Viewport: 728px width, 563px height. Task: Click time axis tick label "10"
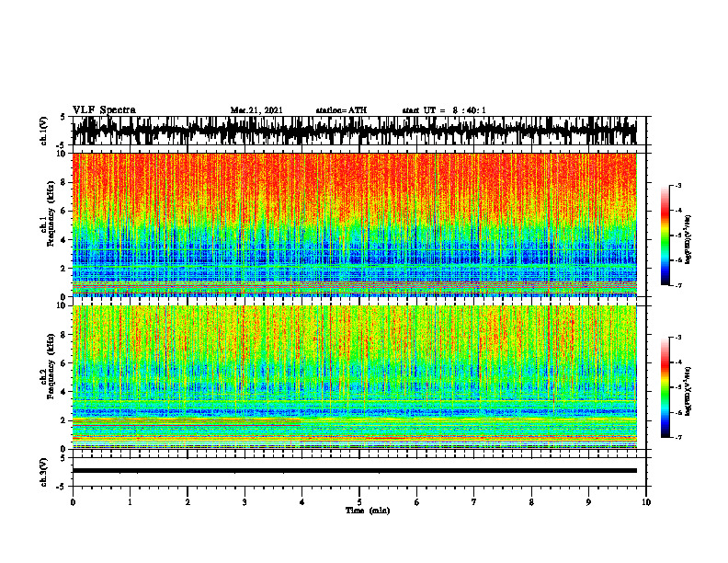[x=646, y=502]
